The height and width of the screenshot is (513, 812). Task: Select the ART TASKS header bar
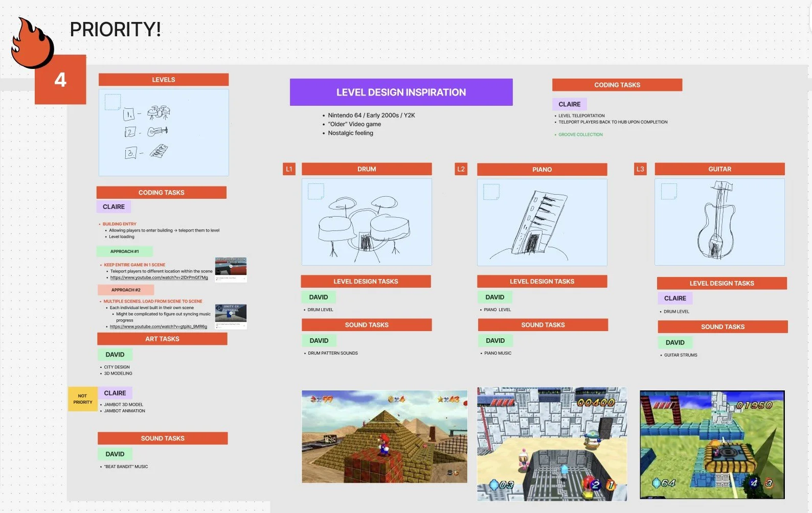[162, 339]
